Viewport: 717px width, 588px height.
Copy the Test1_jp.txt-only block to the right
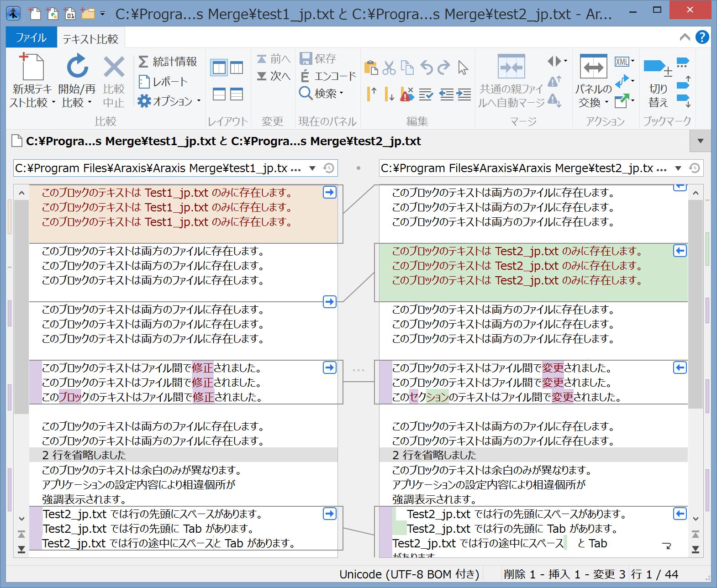point(329,192)
